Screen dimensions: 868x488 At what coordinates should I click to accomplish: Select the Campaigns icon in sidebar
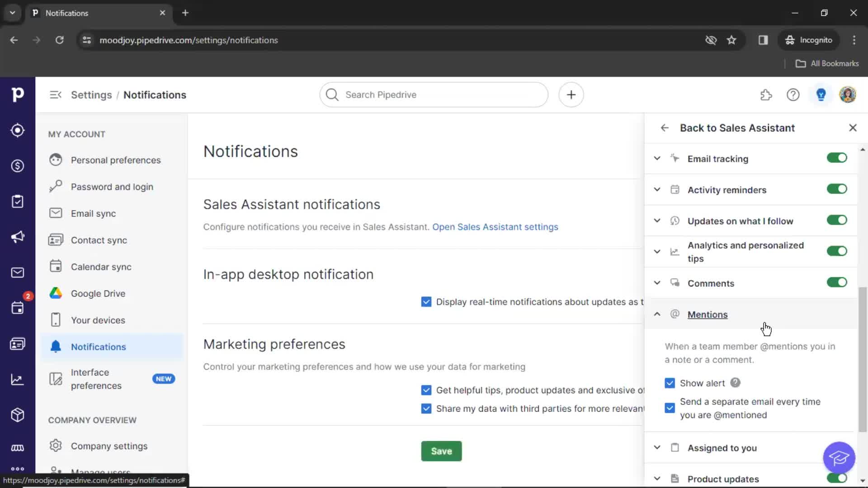[18, 237]
